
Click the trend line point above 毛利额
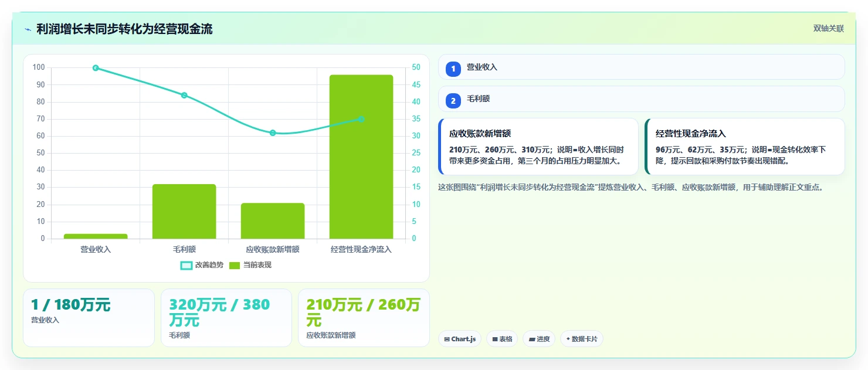[184, 95]
